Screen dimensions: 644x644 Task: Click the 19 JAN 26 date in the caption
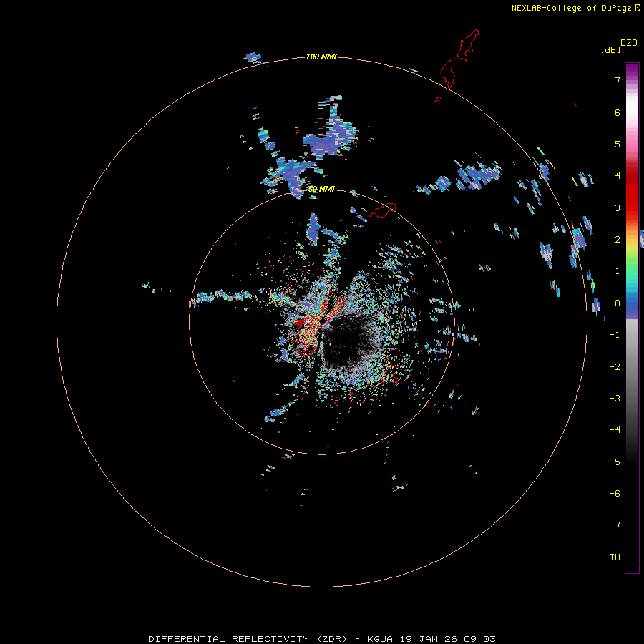(429, 639)
